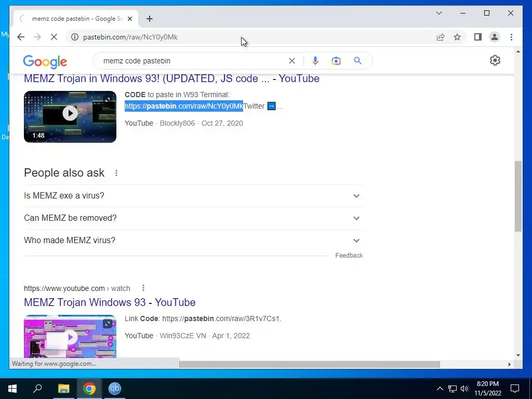Open Chrome three-dot menu

[x=511, y=37]
